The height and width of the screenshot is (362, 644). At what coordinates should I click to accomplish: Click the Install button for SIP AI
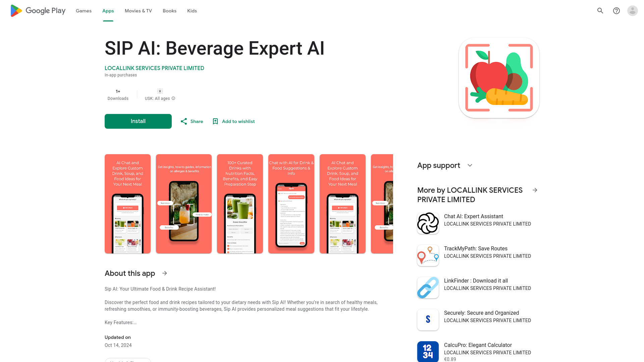click(138, 121)
